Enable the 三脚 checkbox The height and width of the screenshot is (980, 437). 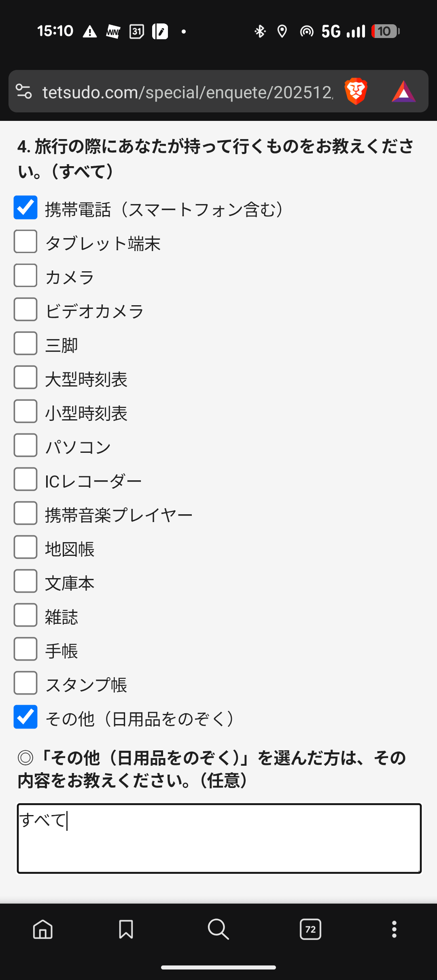tap(25, 344)
